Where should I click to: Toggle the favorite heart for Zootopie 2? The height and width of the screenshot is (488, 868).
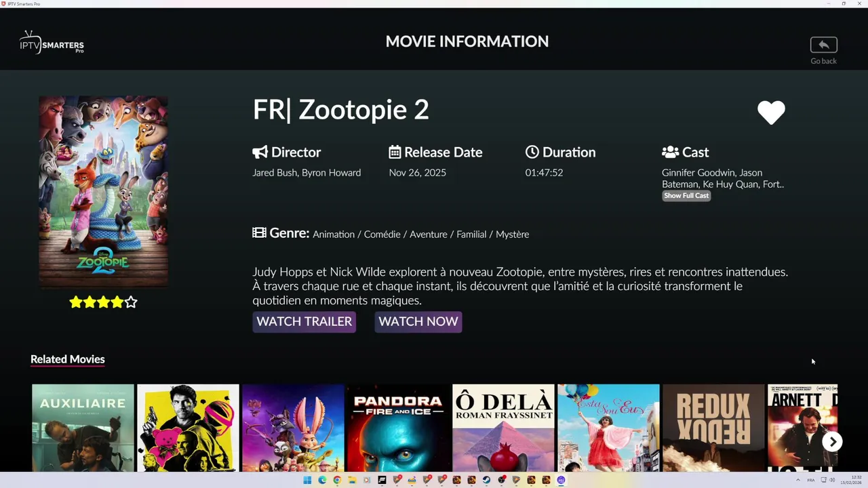771,113
